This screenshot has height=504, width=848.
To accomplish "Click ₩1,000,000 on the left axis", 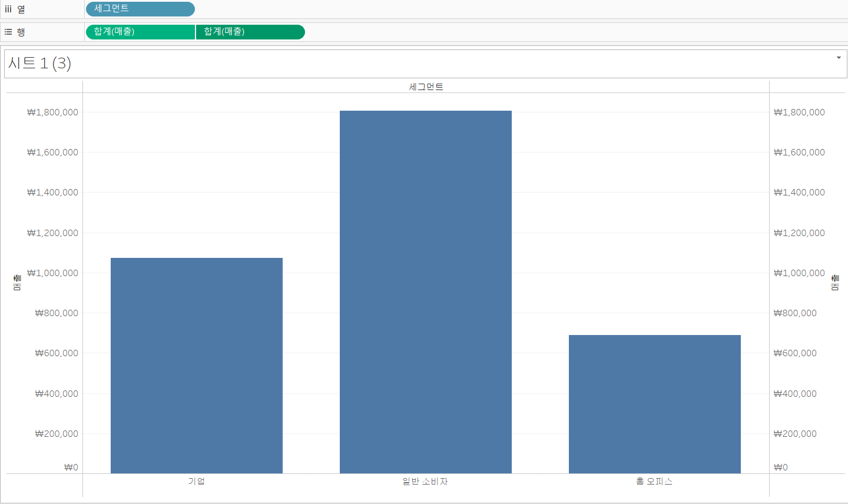I will pyautogui.click(x=52, y=273).
